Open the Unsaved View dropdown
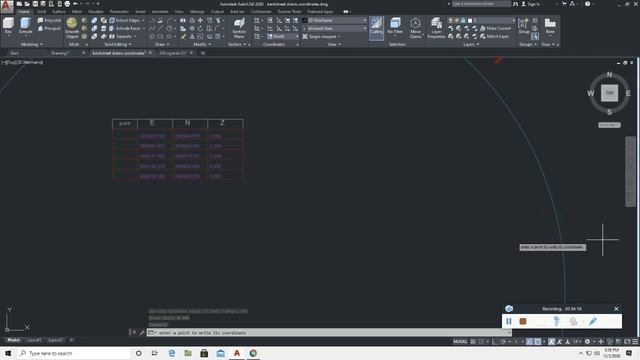 click(x=334, y=28)
